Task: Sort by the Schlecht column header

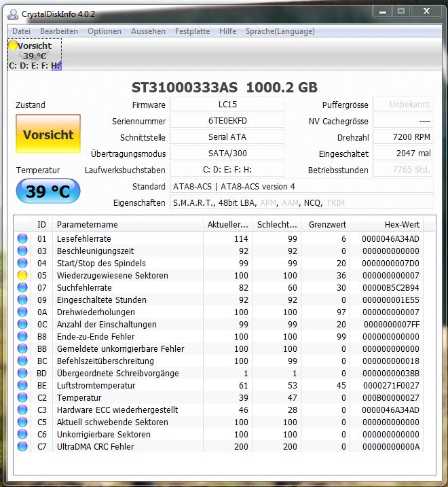Action: click(277, 225)
